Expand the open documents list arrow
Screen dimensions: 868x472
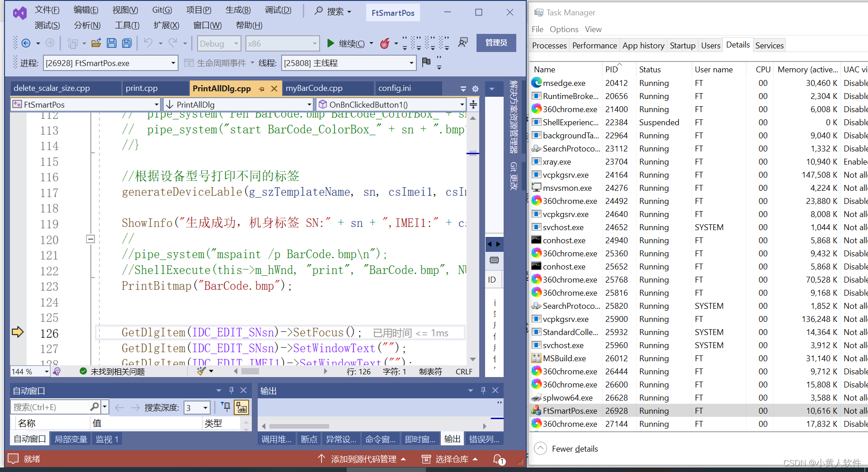tap(463, 89)
